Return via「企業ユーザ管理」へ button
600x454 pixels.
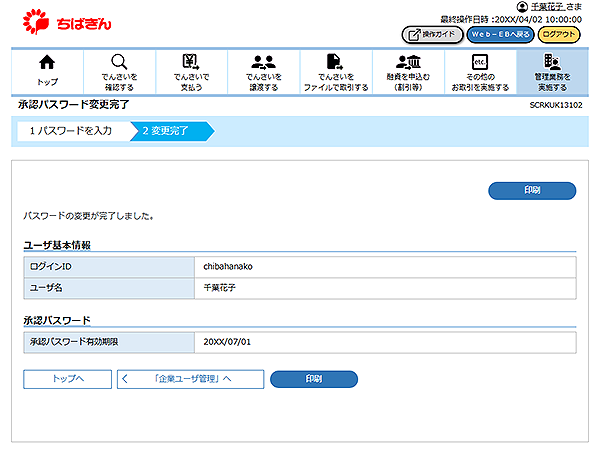click(191, 379)
